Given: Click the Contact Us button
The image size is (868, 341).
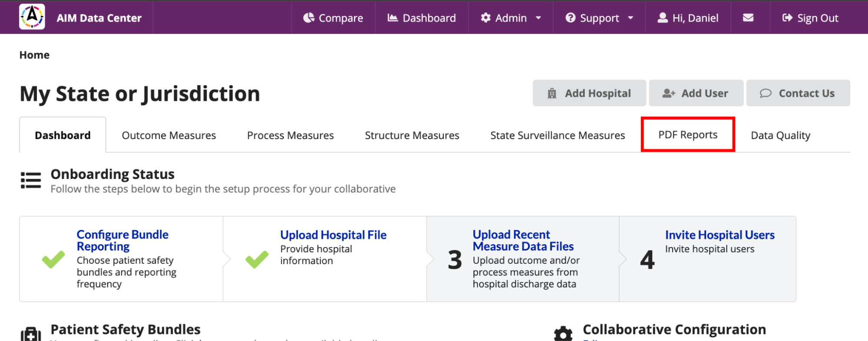Looking at the screenshot, I should (x=798, y=93).
